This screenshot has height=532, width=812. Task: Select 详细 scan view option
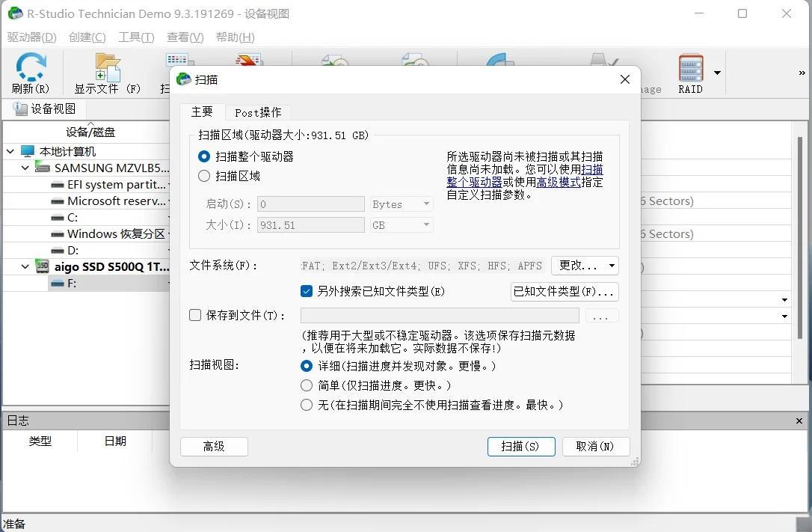click(x=306, y=366)
